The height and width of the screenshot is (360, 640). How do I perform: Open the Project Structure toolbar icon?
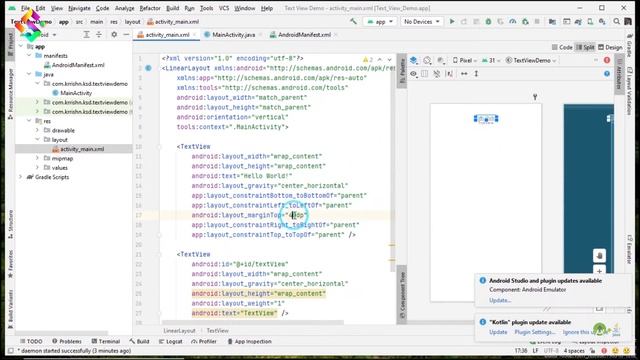pyautogui.click(x=552, y=22)
